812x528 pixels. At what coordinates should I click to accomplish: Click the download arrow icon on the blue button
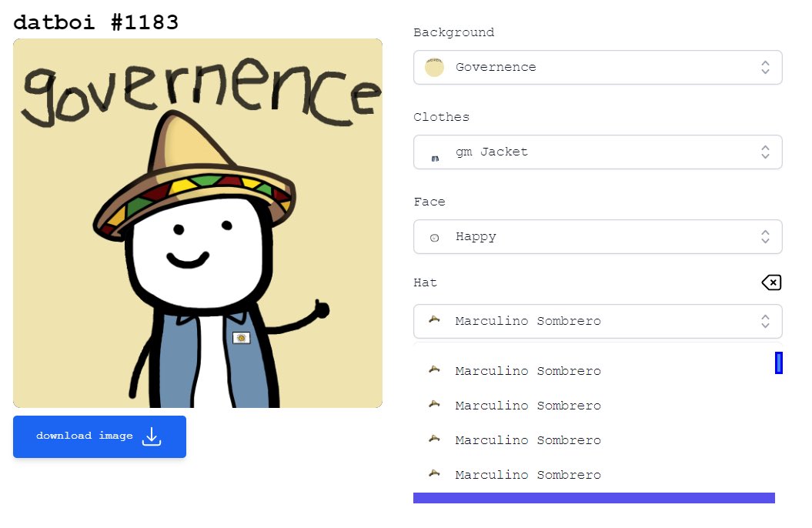point(152,436)
